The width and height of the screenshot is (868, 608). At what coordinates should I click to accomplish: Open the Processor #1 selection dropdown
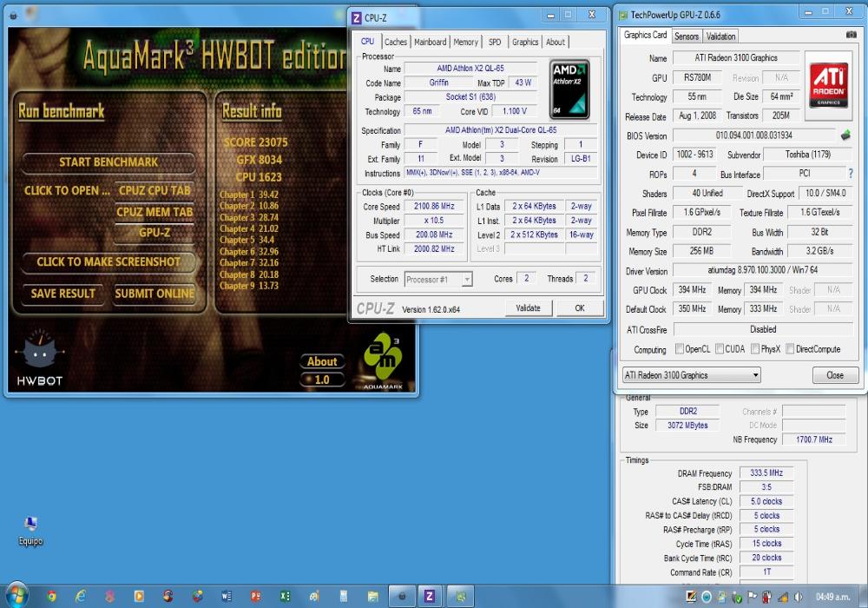pyautogui.click(x=437, y=280)
